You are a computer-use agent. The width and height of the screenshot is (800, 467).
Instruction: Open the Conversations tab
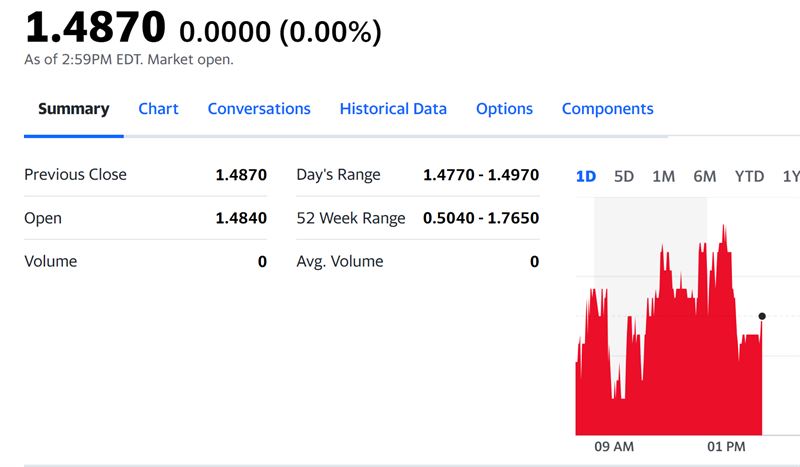(259, 109)
